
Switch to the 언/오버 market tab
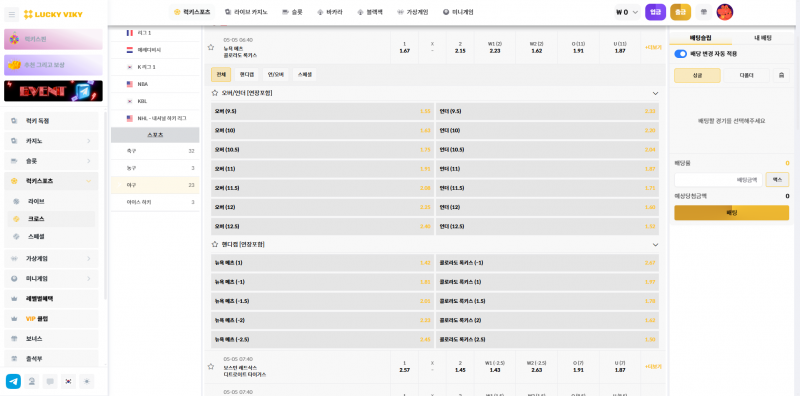tap(276, 75)
